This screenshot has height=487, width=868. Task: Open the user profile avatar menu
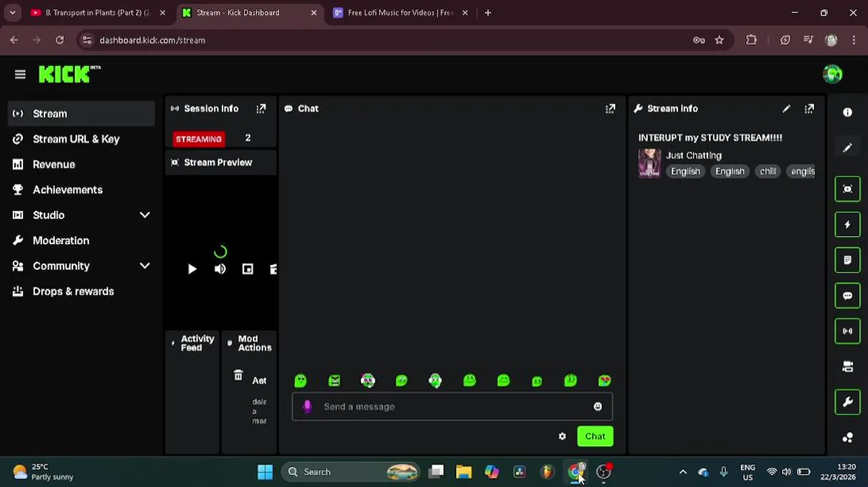tap(832, 74)
